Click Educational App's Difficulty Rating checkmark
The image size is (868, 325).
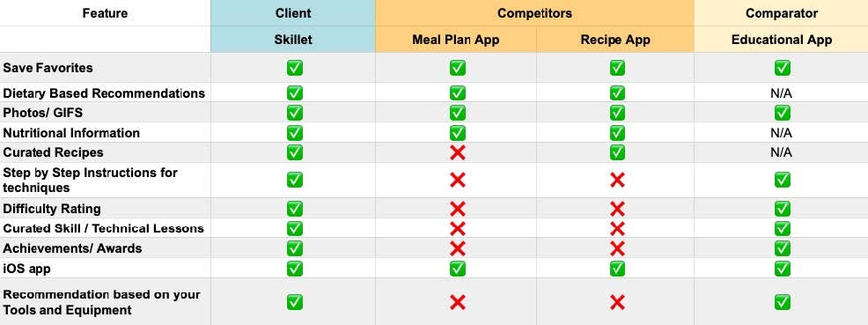click(x=782, y=209)
